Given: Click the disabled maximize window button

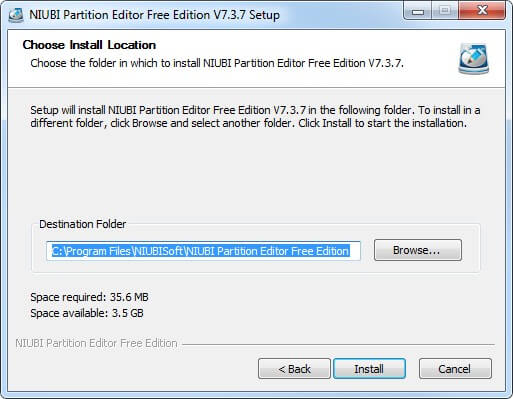Looking at the screenshot, I should [x=445, y=11].
